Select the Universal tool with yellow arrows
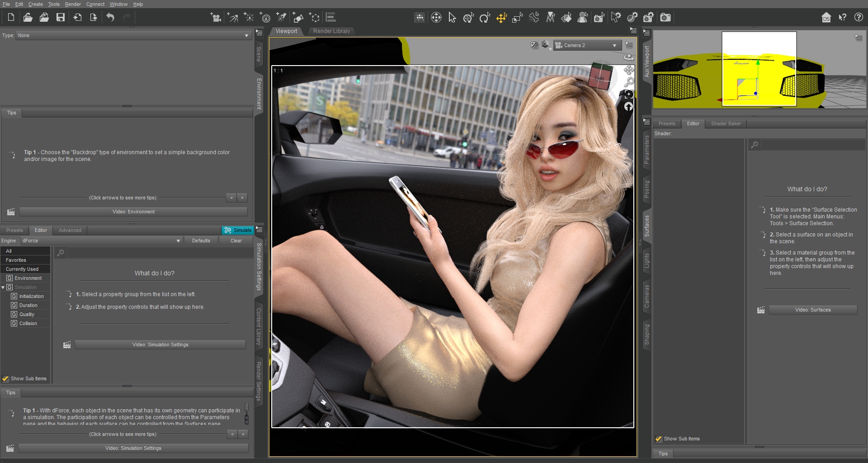This screenshot has height=463, width=868. click(501, 18)
